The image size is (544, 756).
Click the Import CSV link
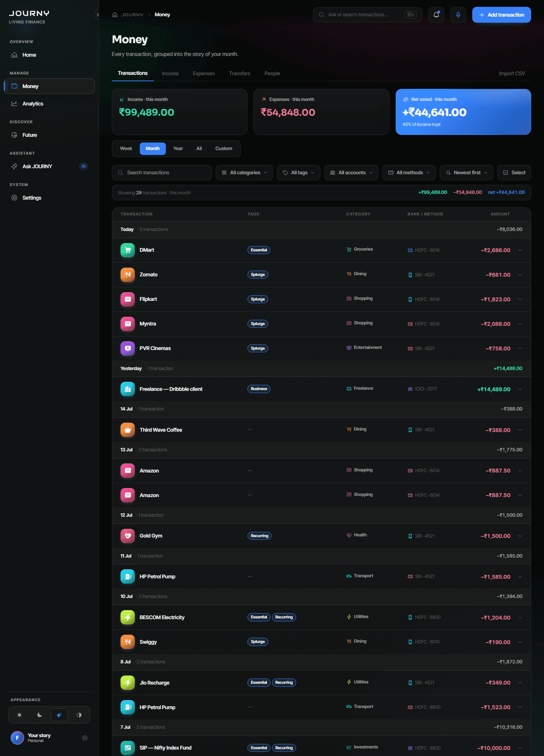click(x=512, y=74)
